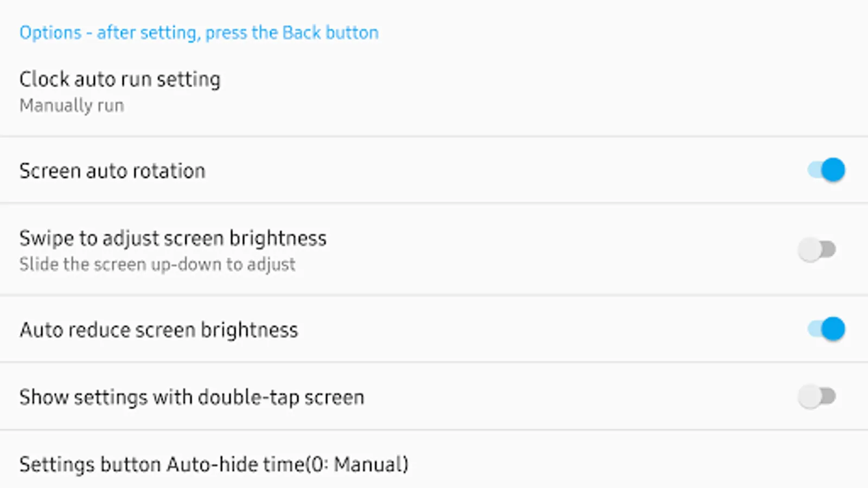Tap the blue knob of Screen auto rotation
Image resolution: width=868 pixels, height=488 pixels.
coord(833,170)
